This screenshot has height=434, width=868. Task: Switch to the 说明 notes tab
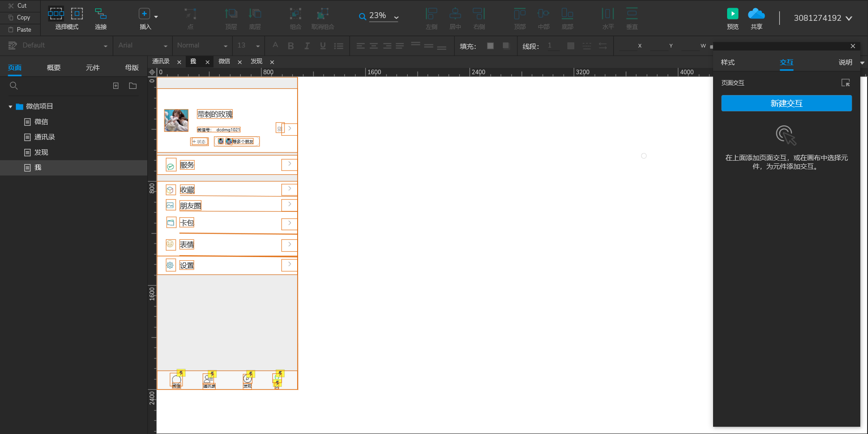pyautogui.click(x=845, y=62)
